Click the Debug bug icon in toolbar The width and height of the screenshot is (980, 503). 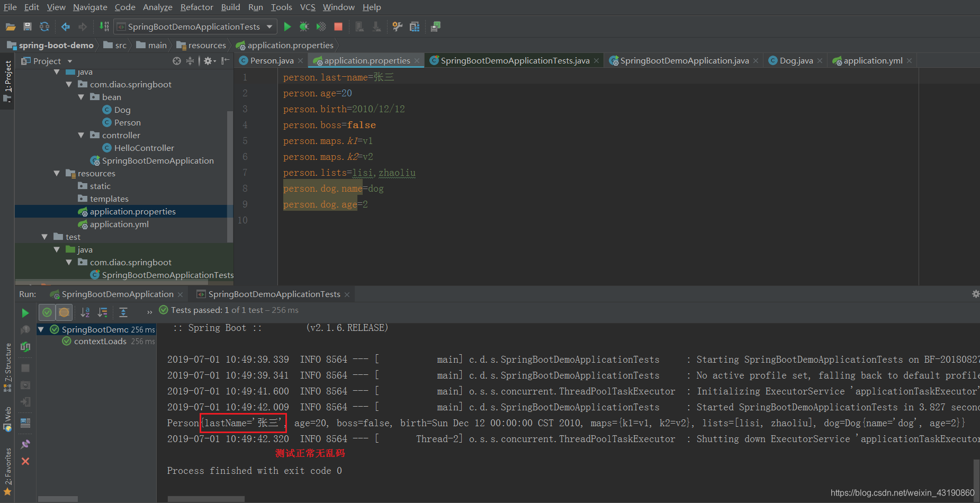click(304, 26)
